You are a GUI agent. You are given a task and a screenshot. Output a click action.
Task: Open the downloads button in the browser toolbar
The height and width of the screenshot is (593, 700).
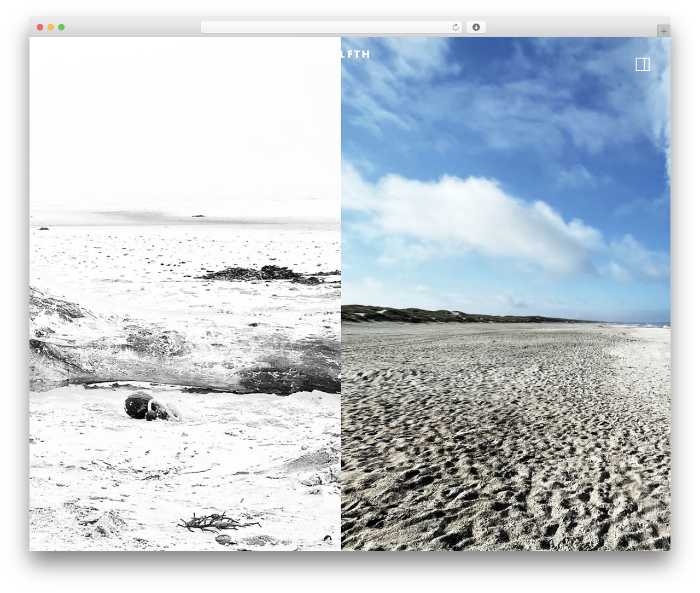pos(476,27)
